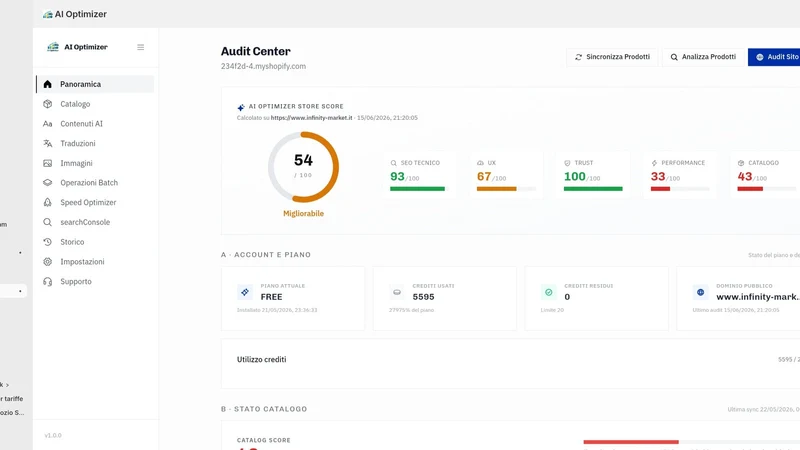Click the magnifier icon in SEO Tecnico card
The height and width of the screenshot is (450, 800).
point(393,163)
